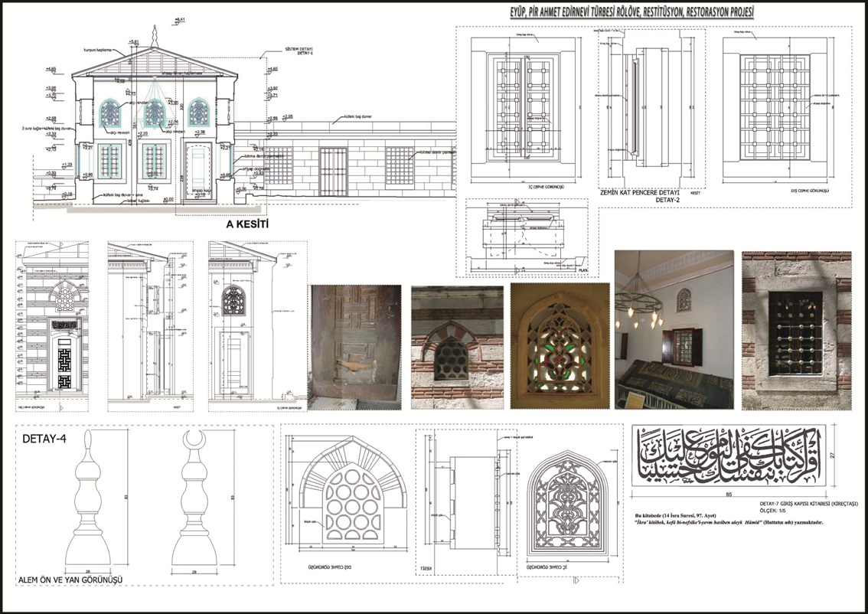This screenshot has width=868, height=614.
Task: Open the wooden door photo
Action: [x=355, y=347]
